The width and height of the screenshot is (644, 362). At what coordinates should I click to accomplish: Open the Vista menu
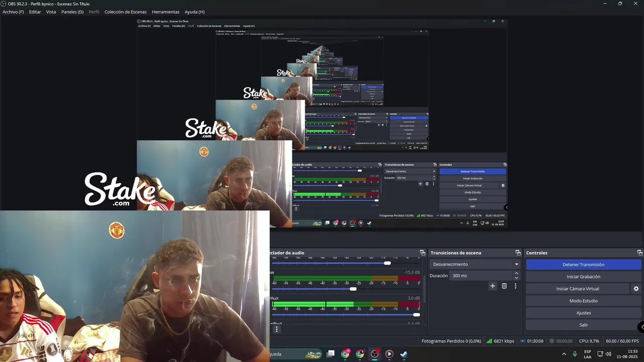[x=51, y=12]
